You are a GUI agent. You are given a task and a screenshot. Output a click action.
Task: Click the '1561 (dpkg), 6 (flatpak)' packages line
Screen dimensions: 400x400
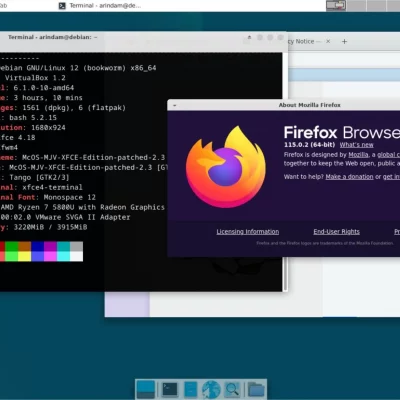74,108
